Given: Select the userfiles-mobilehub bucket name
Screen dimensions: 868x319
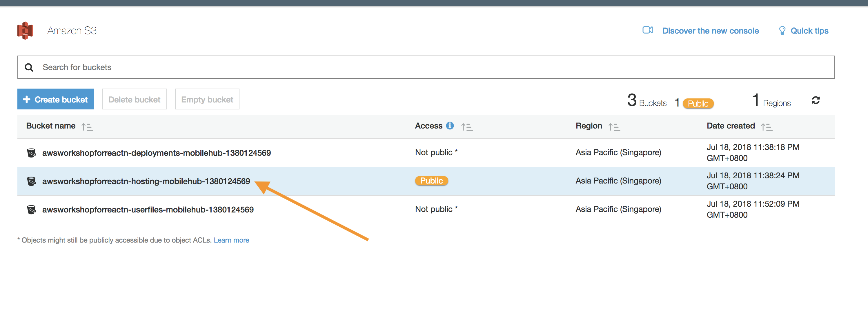Looking at the screenshot, I should pos(148,210).
